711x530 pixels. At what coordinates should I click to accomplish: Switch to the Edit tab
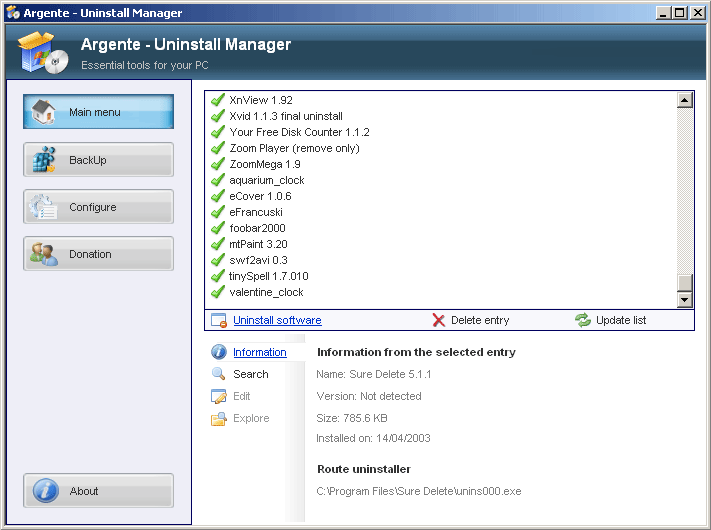(241, 396)
